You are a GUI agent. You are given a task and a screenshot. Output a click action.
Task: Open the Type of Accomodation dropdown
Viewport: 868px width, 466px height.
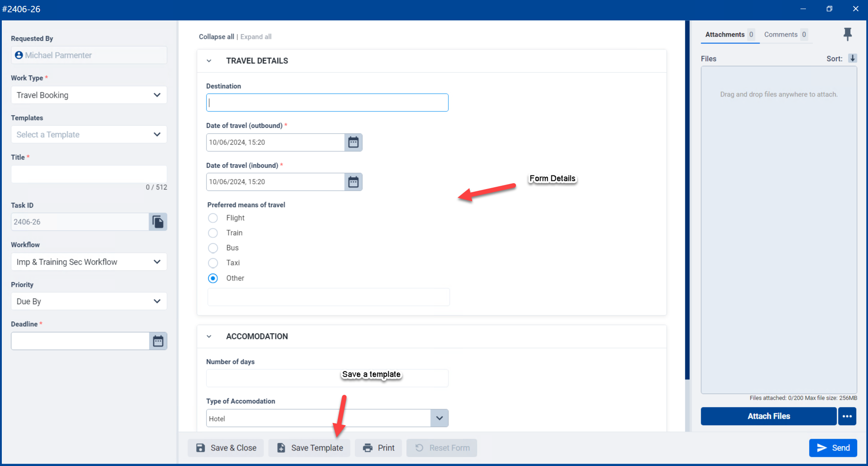click(438, 417)
